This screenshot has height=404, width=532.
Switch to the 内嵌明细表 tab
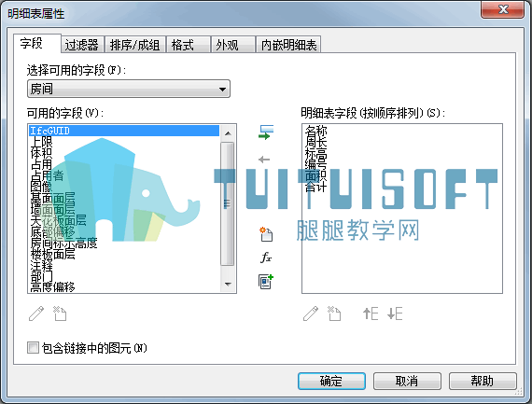(x=288, y=45)
